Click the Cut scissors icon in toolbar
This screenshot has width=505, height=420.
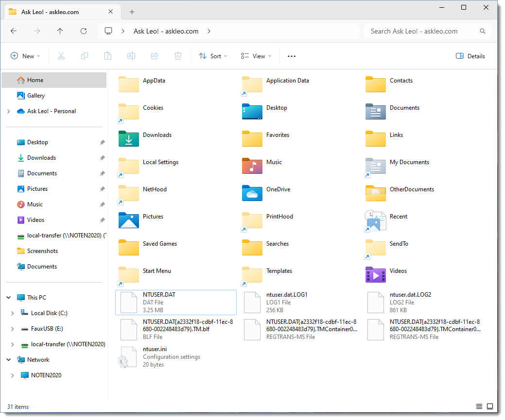tap(61, 56)
